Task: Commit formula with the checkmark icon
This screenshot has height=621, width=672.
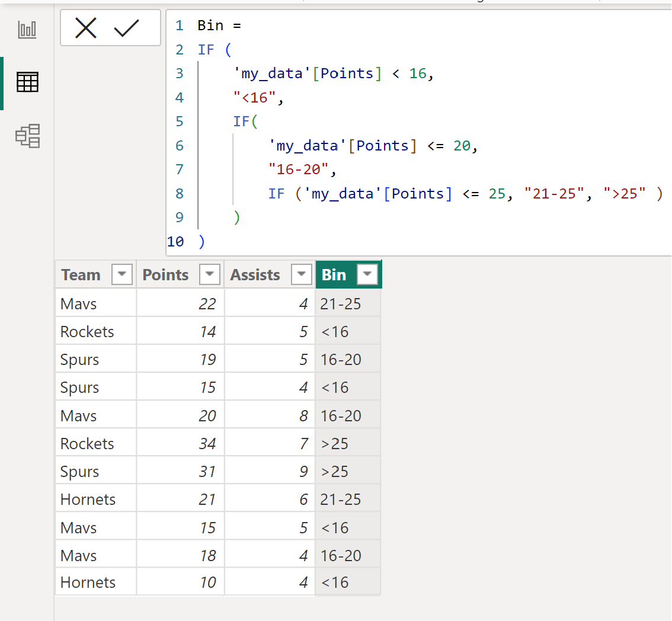Action: (x=126, y=28)
